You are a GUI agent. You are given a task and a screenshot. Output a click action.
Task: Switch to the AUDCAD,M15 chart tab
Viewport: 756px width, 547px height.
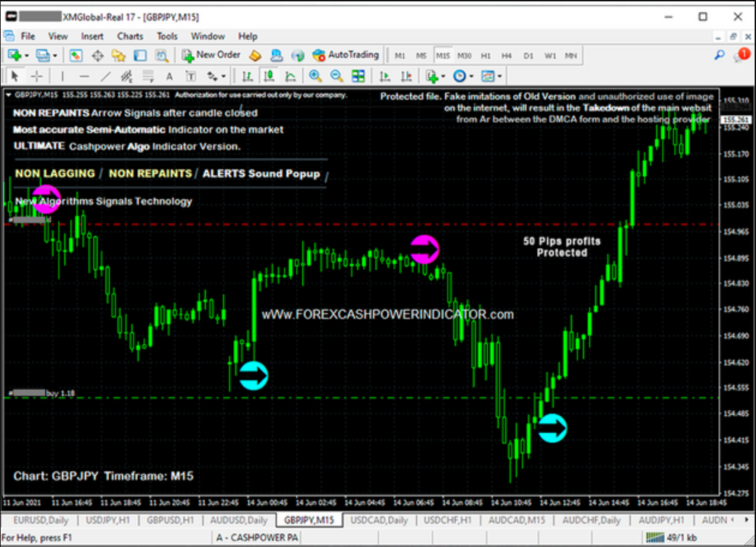517,520
